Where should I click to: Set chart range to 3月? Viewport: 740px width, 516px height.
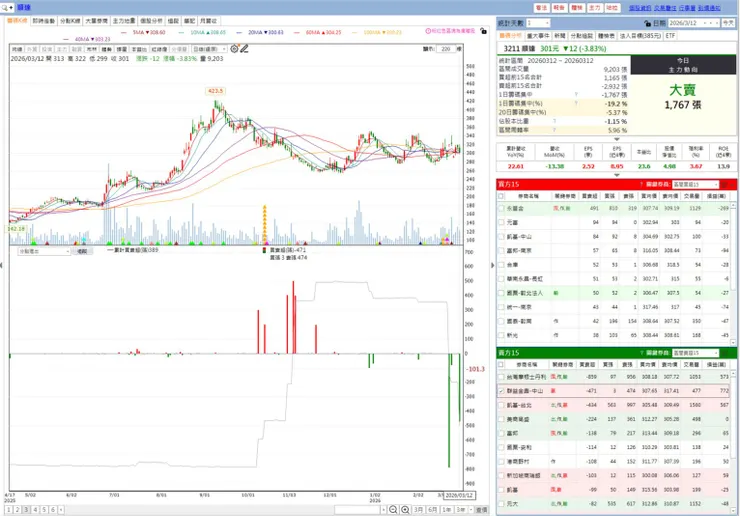(x=419, y=510)
